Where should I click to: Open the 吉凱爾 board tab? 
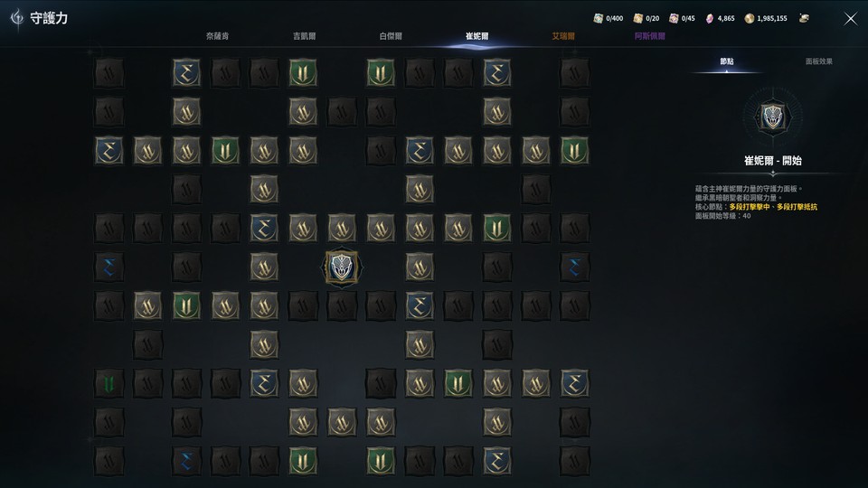coord(304,36)
